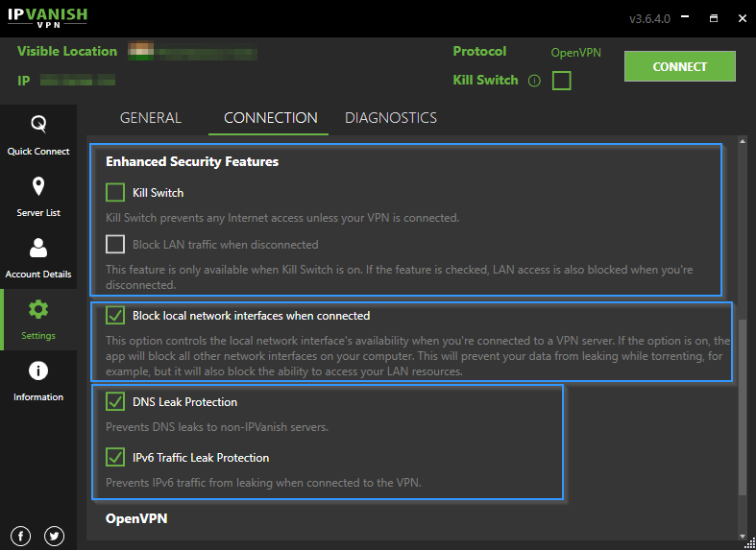Select the CONNECTION tab
This screenshot has height=550, width=756.
(271, 118)
